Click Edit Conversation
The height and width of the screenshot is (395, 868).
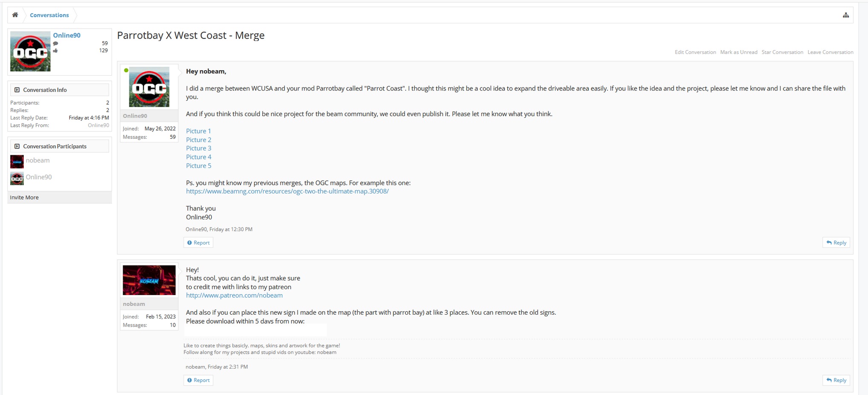point(695,52)
